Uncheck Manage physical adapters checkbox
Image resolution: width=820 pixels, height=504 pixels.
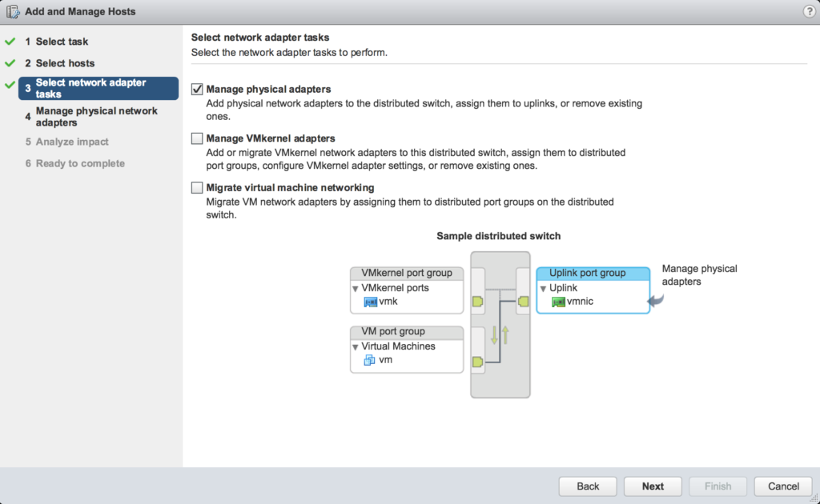[x=197, y=90]
